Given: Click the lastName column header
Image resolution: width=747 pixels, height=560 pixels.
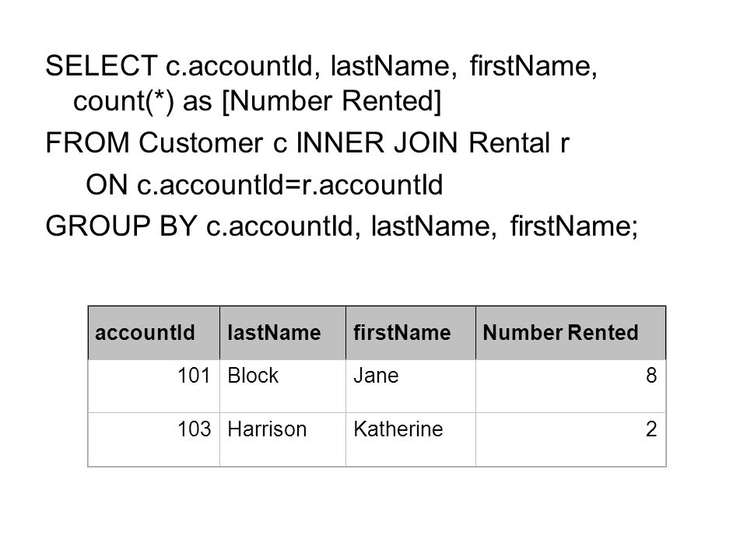Looking at the screenshot, I should [x=283, y=333].
